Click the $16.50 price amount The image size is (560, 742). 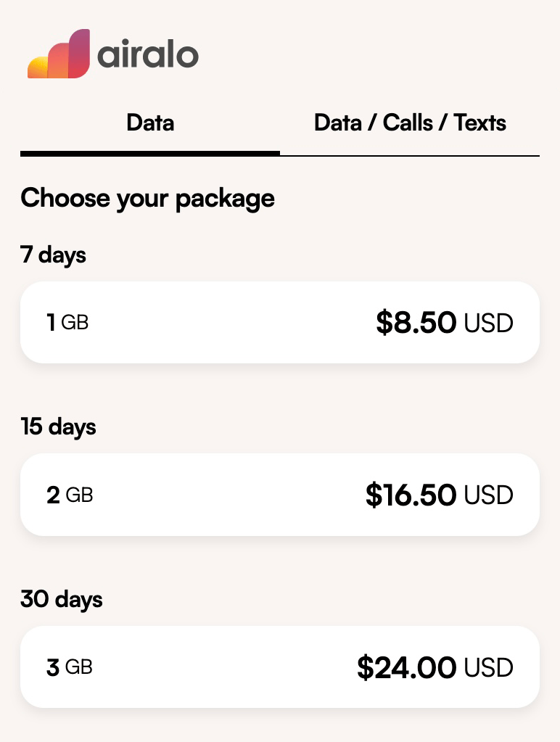[411, 495]
